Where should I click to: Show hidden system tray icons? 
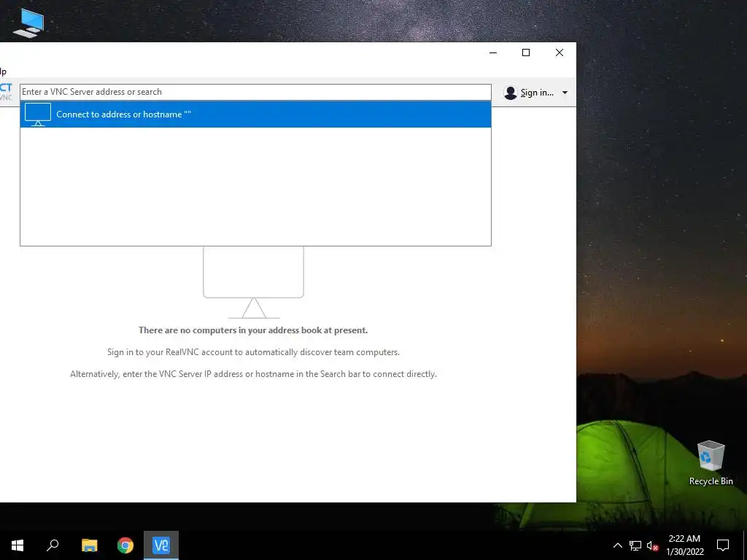(617, 545)
